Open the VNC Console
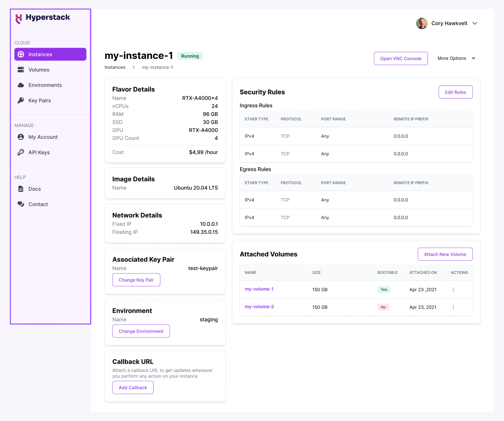The height and width of the screenshot is (421, 504). tap(401, 58)
